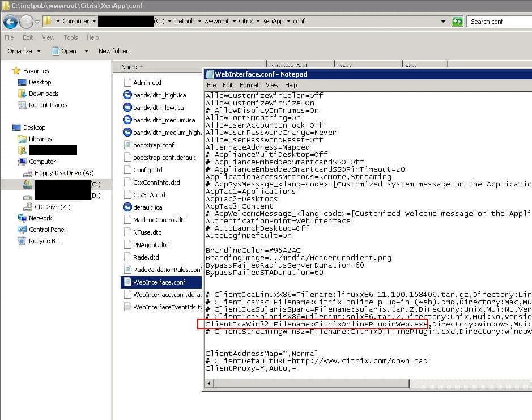Click the Network icon in navigation pane
The height and width of the screenshot is (420, 532).
click(x=22, y=218)
